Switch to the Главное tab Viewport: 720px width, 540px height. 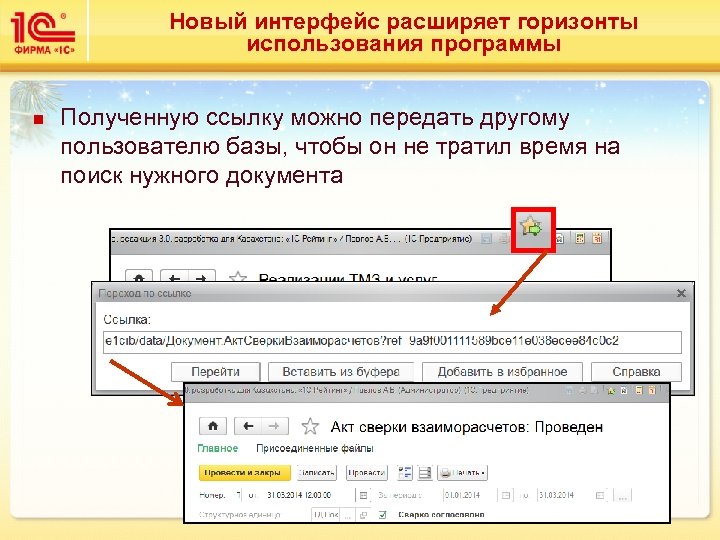218,448
